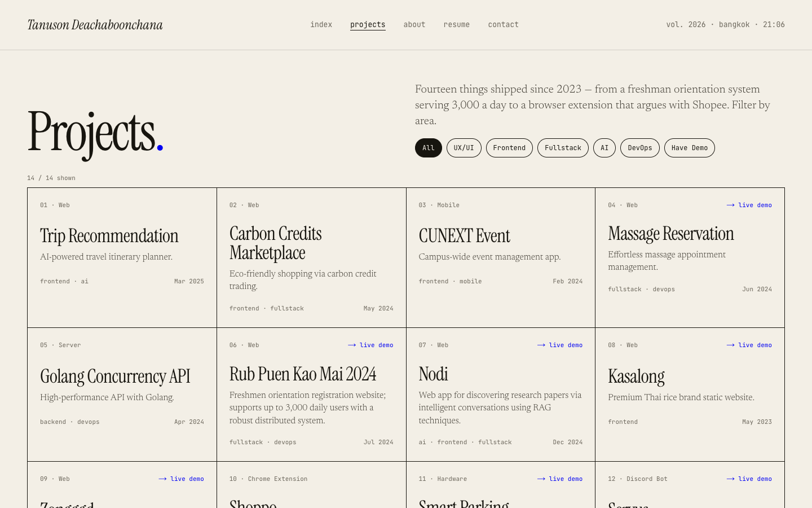Open live demo for project 09
Viewport: 812px width, 508px height.
pos(181,479)
